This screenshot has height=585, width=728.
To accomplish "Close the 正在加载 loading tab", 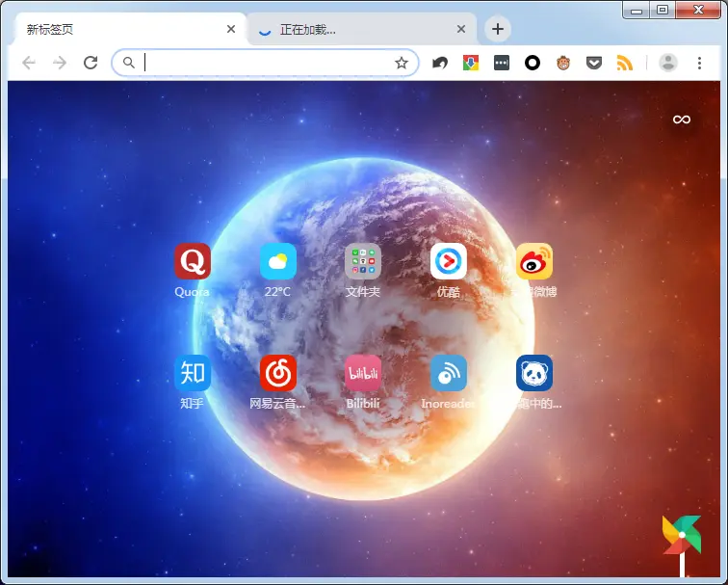I will [x=461, y=29].
